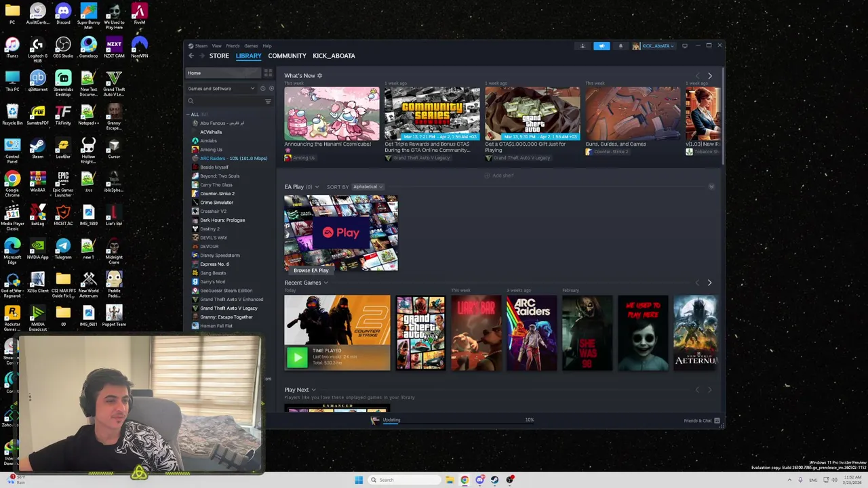Switch to Big Picture mode icon
The height and width of the screenshot is (488, 868).
pos(685,46)
